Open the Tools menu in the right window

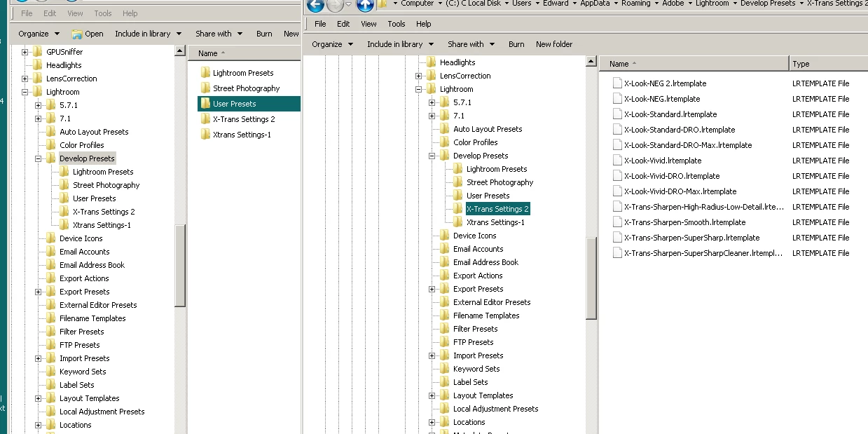pyautogui.click(x=397, y=24)
